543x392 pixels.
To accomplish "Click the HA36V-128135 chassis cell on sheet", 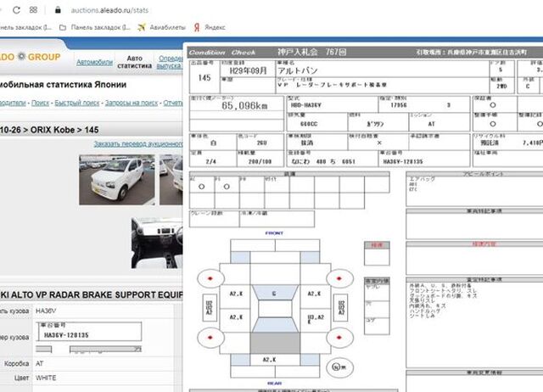I will 424,159.
